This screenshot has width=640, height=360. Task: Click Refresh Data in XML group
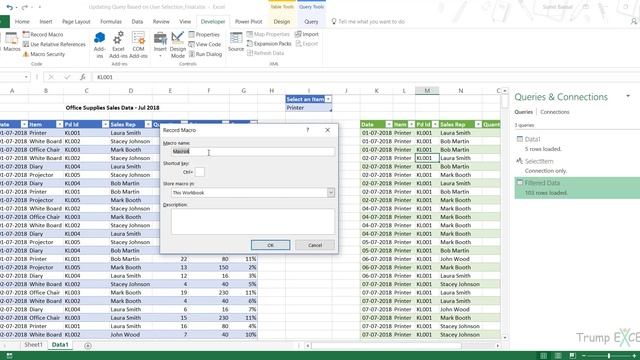pyautogui.click(x=265, y=53)
